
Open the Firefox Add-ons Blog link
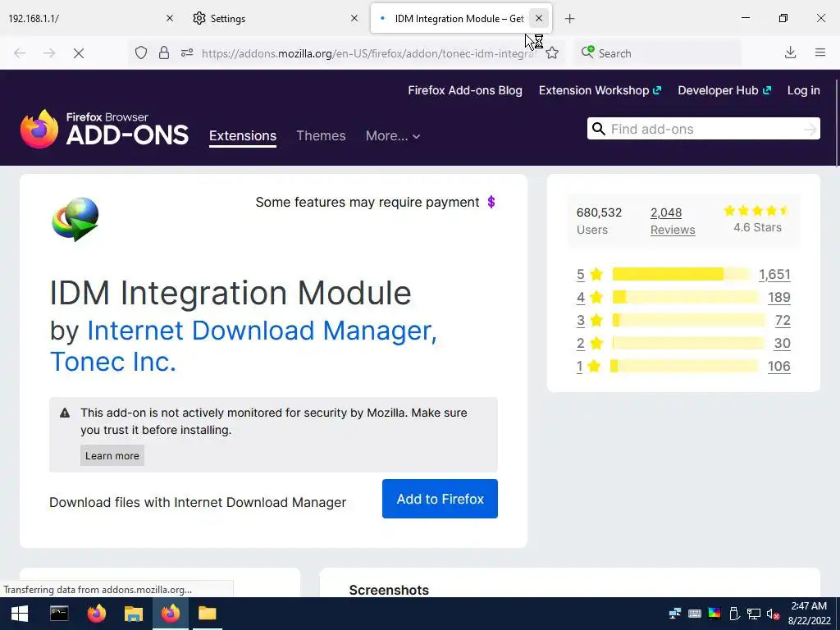465,90
